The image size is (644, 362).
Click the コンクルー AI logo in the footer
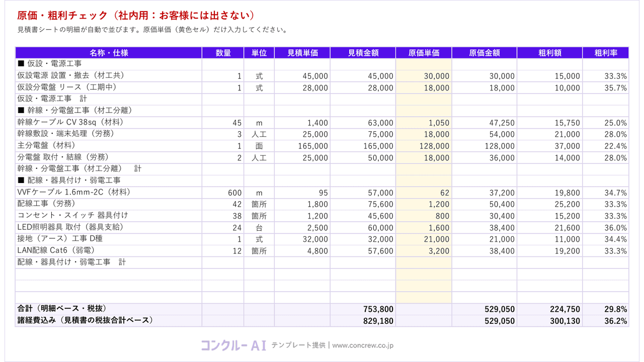click(233, 345)
